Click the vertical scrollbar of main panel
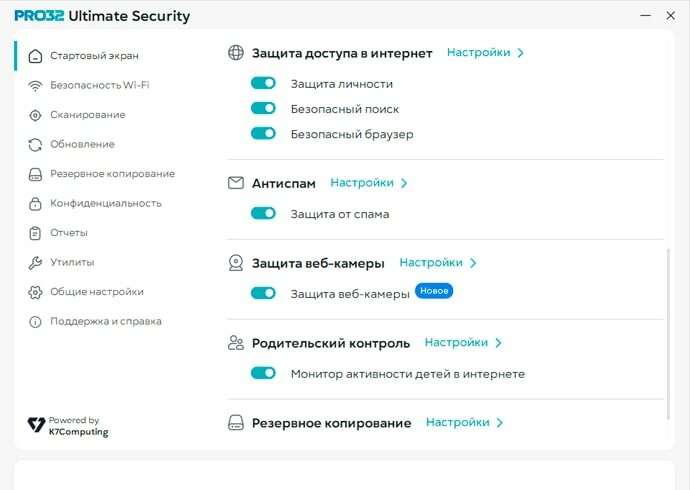 (x=668, y=320)
